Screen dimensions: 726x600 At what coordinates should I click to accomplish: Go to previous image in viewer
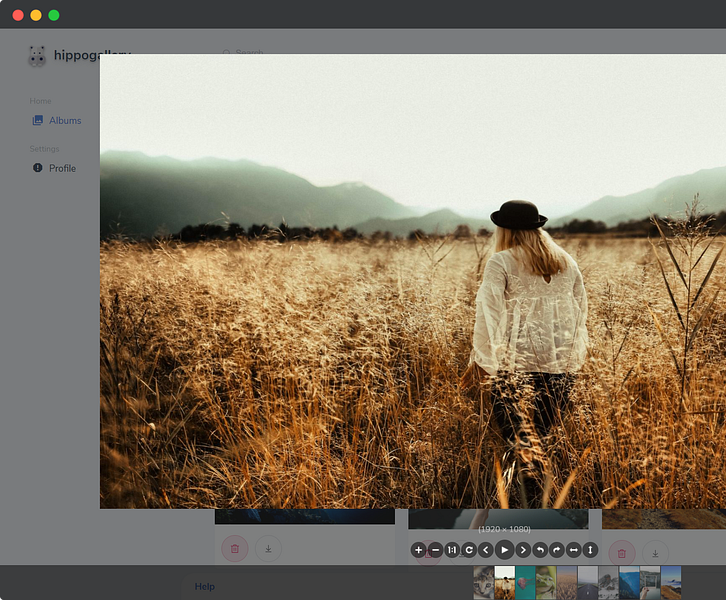486,550
